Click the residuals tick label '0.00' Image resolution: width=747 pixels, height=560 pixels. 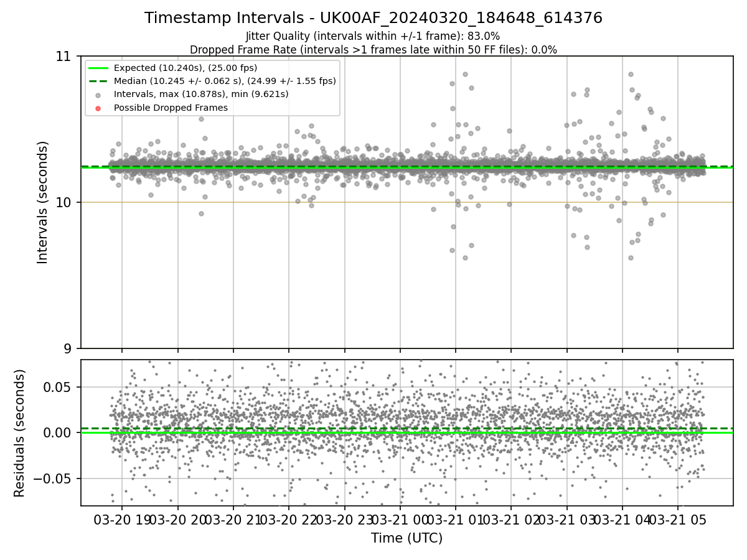(x=58, y=432)
